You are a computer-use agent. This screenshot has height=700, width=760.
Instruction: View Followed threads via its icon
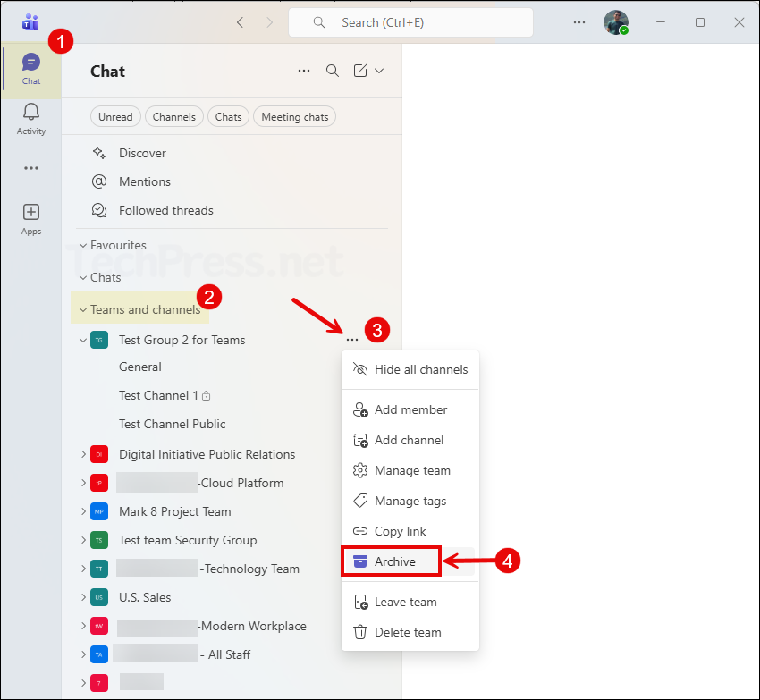coord(98,210)
